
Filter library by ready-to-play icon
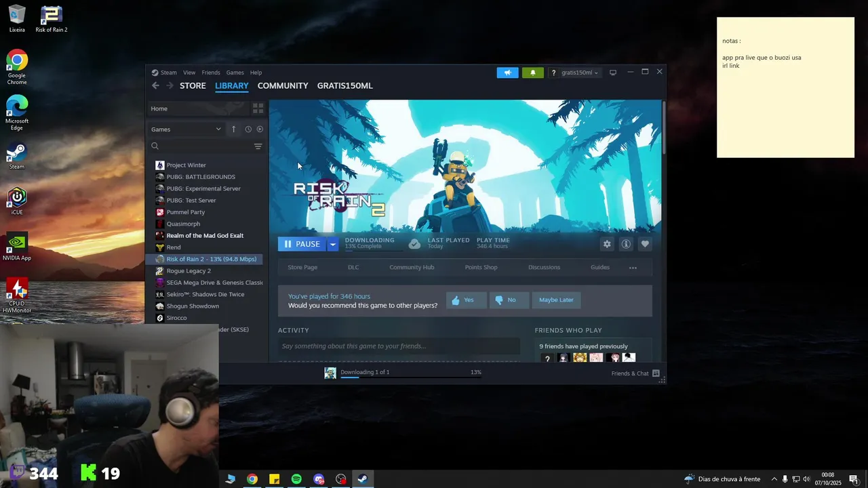tap(260, 129)
